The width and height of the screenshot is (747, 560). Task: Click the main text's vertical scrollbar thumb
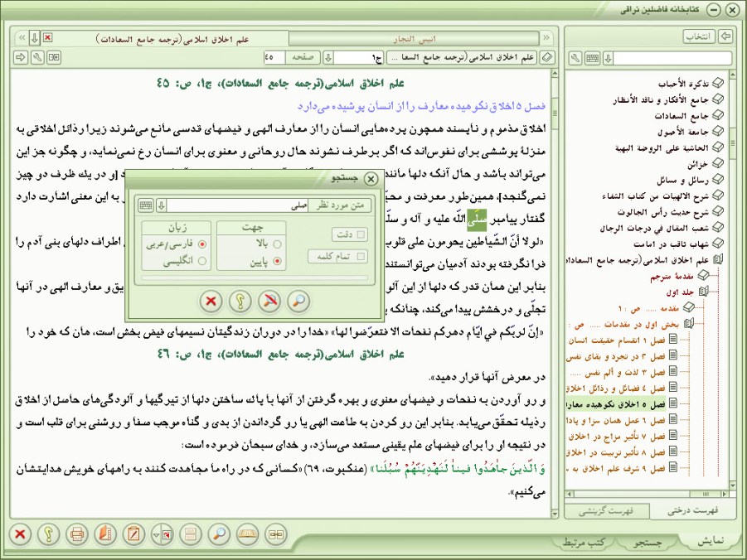[554, 113]
